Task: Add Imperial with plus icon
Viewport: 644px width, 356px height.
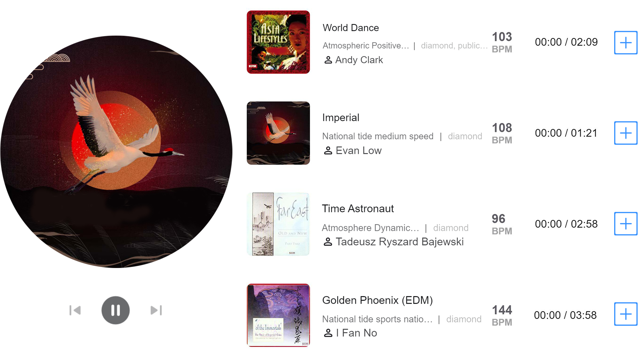Action: point(626,133)
